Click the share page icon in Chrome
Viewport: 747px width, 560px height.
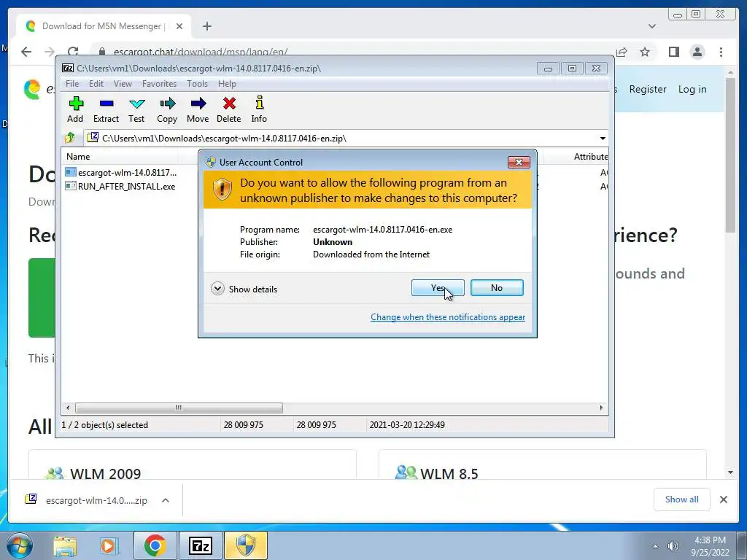coord(622,52)
